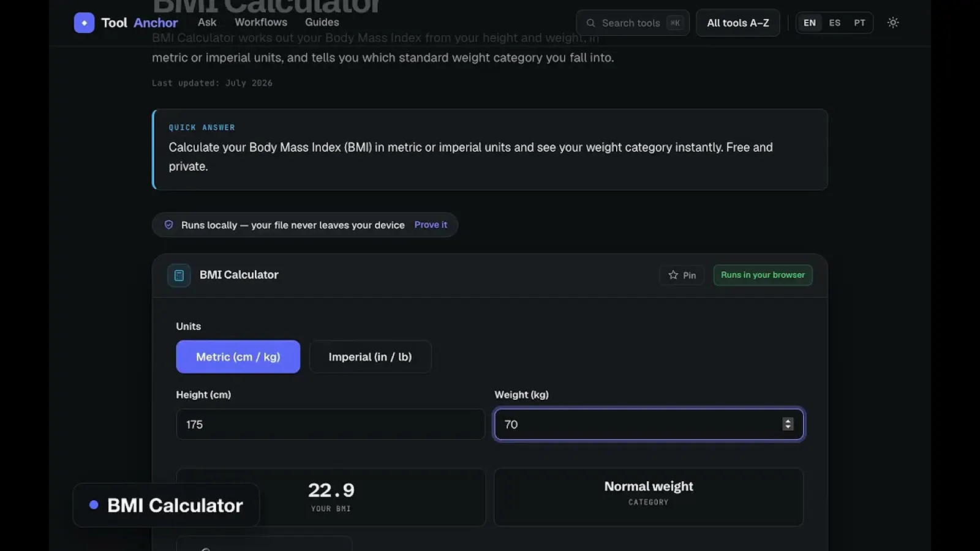This screenshot has width=980, height=551.
Task: Select Imperial (in / lb) units
Action: click(370, 357)
